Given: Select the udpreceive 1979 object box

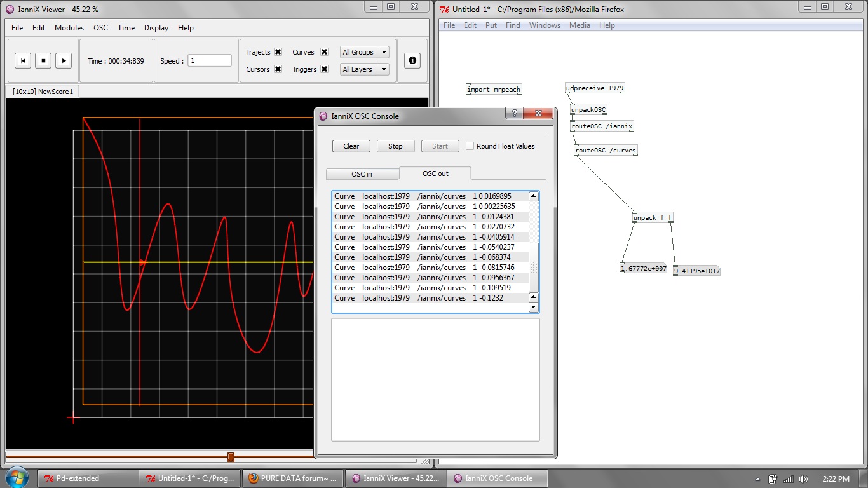Looking at the screenshot, I should pyautogui.click(x=595, y=88).
